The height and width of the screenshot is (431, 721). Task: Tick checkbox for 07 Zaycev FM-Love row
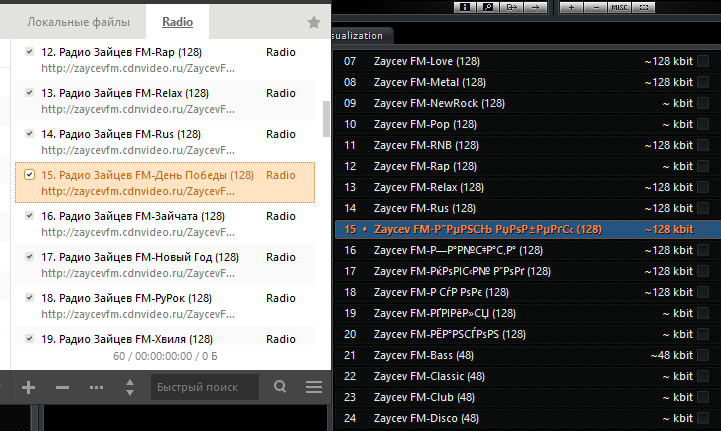point(703,61)
